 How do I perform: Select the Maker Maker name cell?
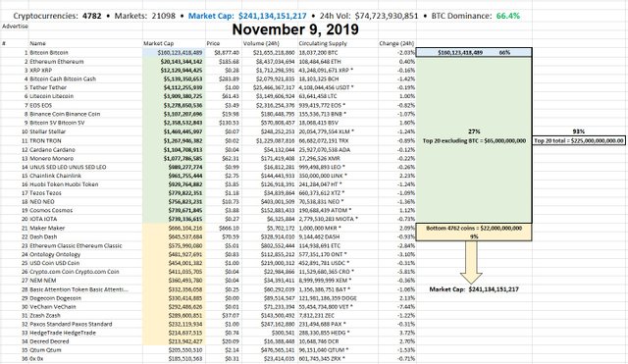point(47,229)
